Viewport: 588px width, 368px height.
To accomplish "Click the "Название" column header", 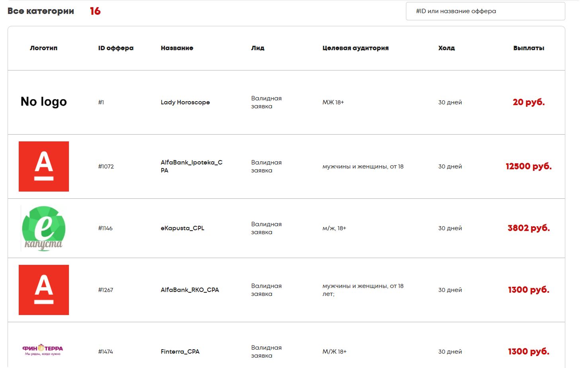I will (x=177, y=48).
